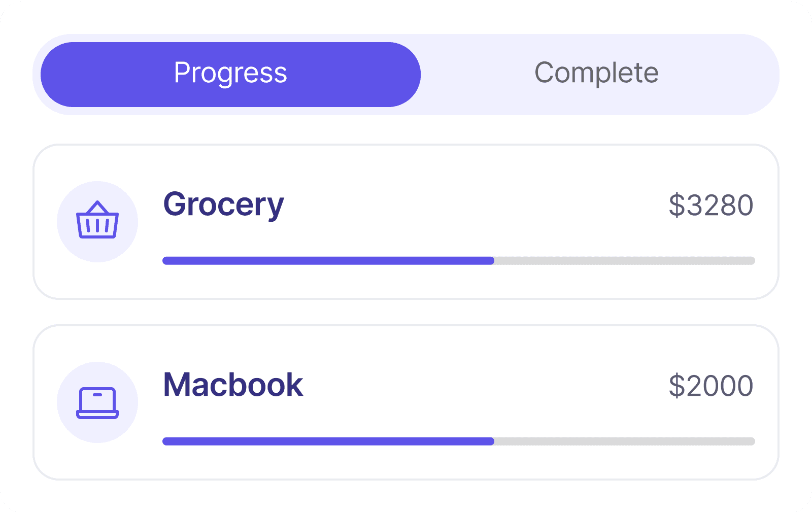Click empty space in Grocery card between title and amount
The image size is (812, 512).
(472, 206)
